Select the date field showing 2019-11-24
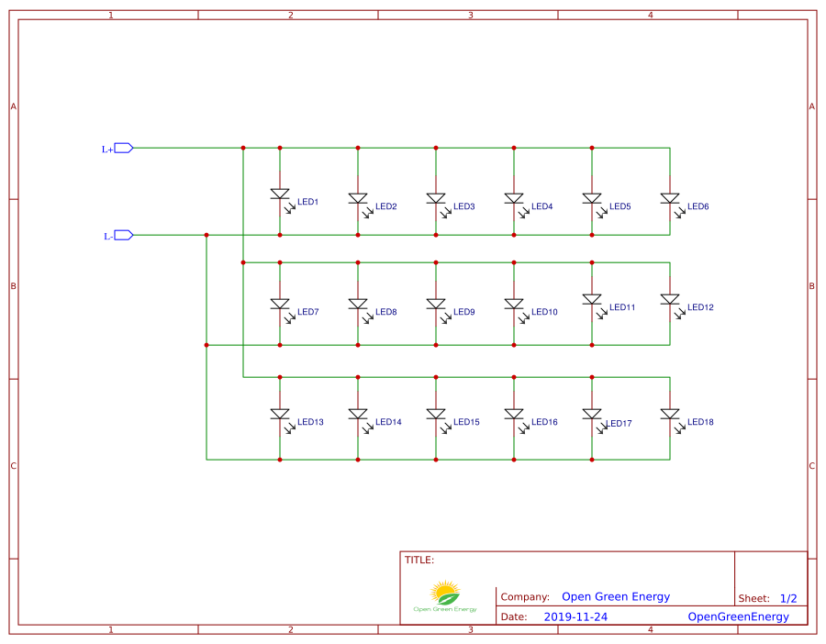The image size is (826, 644). tap(576, 616)
